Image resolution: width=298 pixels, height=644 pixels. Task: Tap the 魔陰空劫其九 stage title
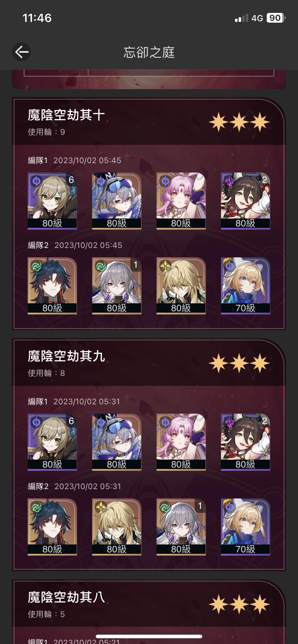[x=66, y=356]
